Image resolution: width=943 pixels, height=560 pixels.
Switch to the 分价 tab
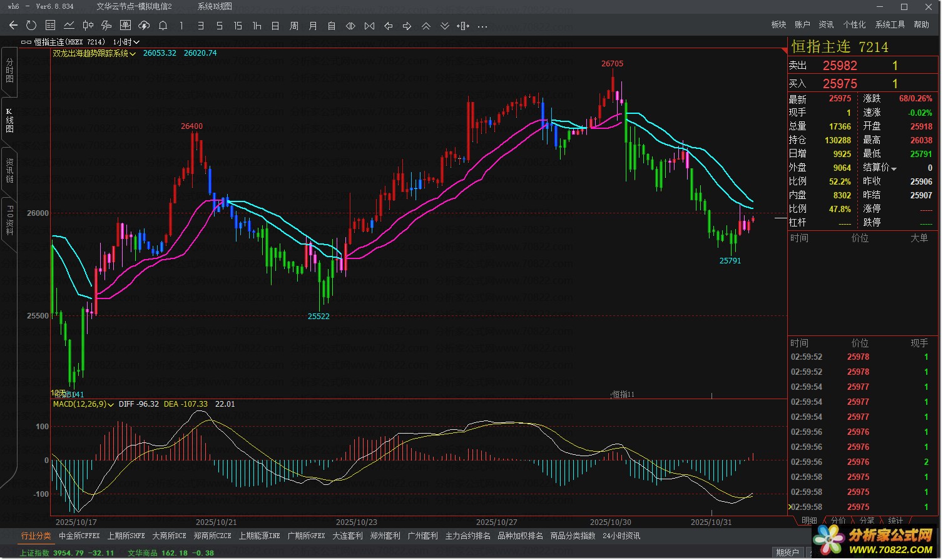tap(838, 521)
